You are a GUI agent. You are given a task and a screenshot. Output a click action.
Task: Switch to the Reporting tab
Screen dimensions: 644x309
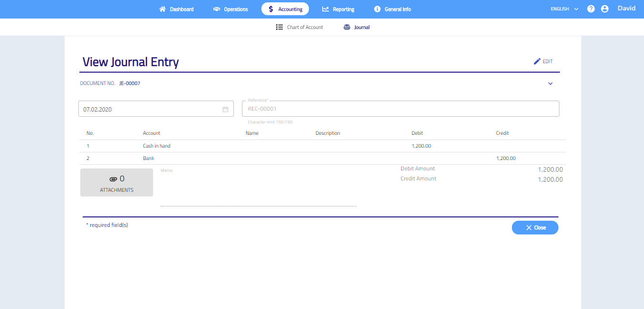(338, 9)
